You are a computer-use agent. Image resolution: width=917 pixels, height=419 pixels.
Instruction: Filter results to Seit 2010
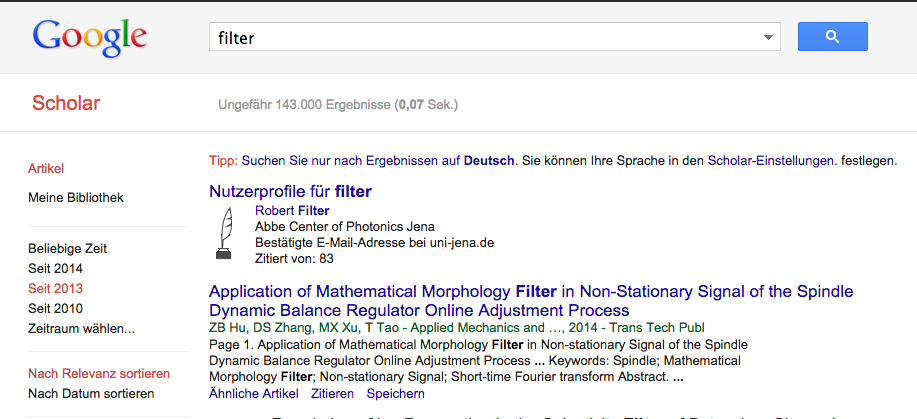(x=55, y=308)
